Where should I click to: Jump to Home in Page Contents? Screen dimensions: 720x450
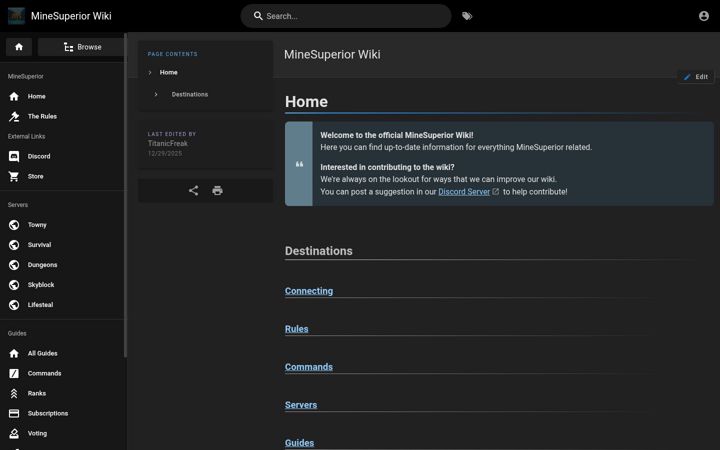click(x=169, y=73)
